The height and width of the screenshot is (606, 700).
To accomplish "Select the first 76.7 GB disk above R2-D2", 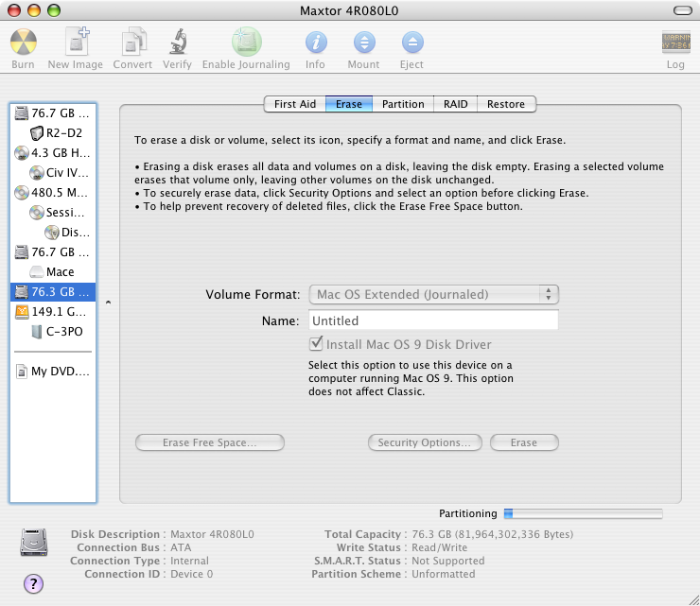I will coord(53,113).
